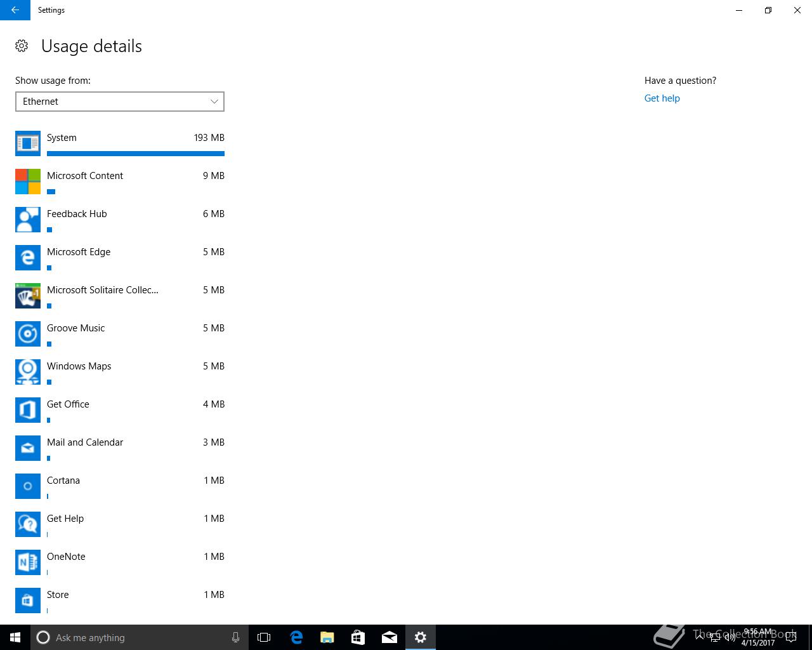This screenshot has height=650, width=812.
Task: Open the Ethernet usage source dropdown
Action: tap(120, 102)
